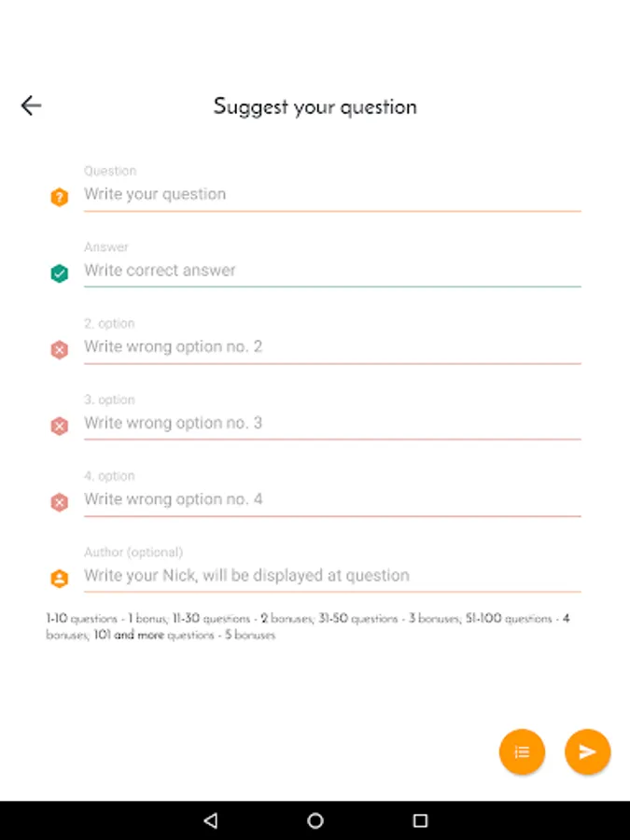Click the orange question mark hexagon icon
The height and width of the screenshot is (840, 630).
point(60,197)
